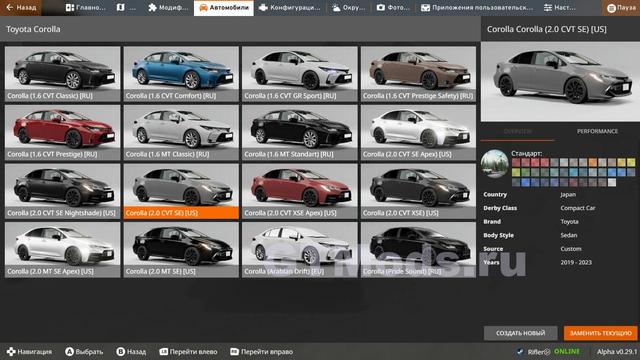The width and height of the screenshot is (640, 360).
Task: Select Corolla (2.0 MT SE Apex) [US]
Action: pos(62,249)
